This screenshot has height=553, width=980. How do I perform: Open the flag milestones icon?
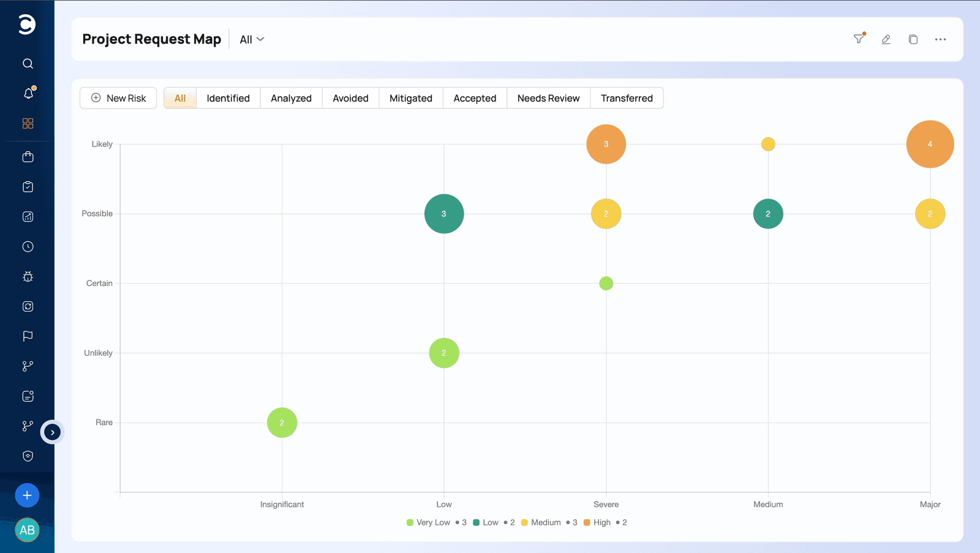pyautogui.click(x=28, y=336)
